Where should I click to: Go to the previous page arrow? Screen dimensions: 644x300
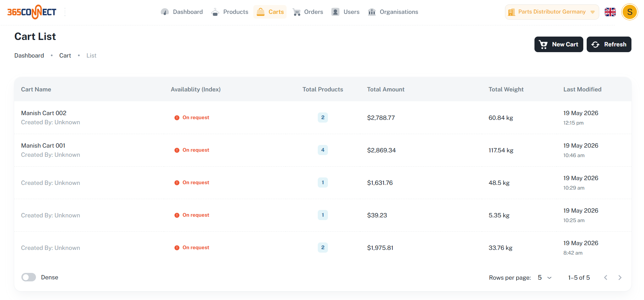[606, 278]
